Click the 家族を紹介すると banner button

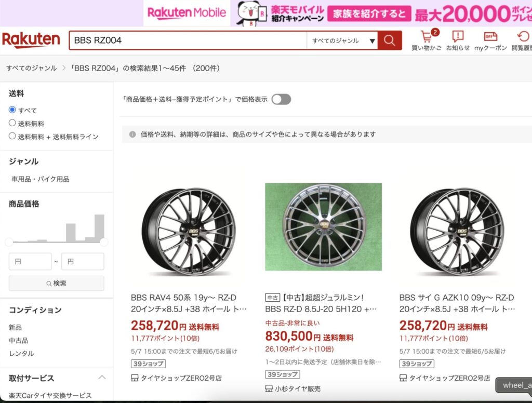point(369,14)
